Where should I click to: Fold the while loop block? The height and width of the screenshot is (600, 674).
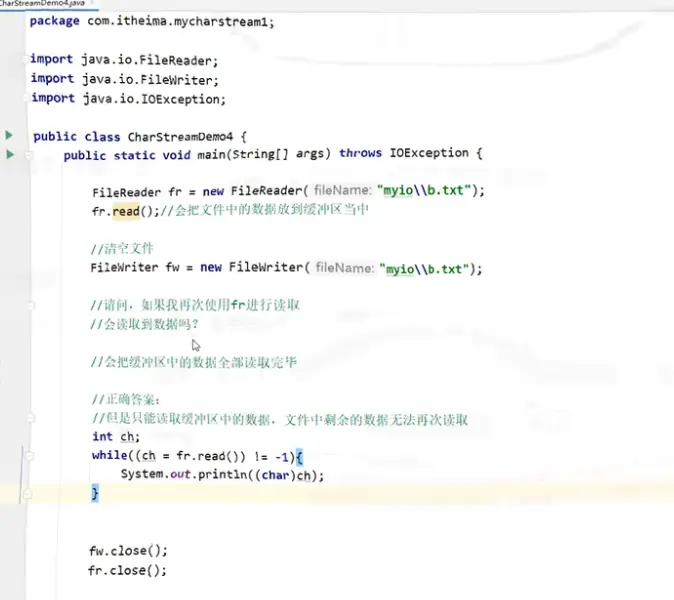29,456
